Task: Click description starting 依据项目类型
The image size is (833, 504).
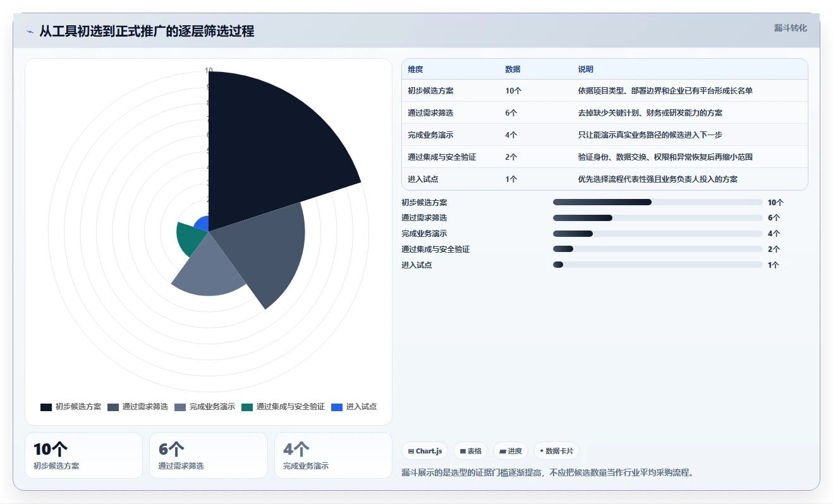Action: (x=665, y=91)
